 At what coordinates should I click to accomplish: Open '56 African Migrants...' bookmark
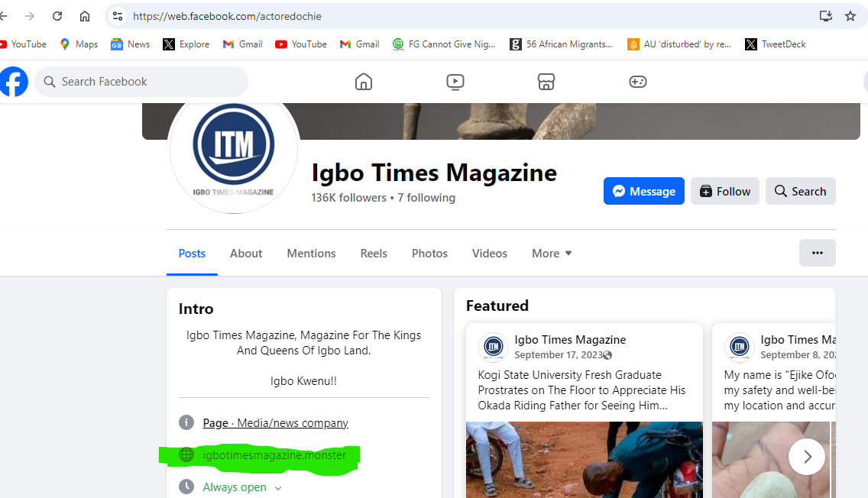click(x=561, y=44)
